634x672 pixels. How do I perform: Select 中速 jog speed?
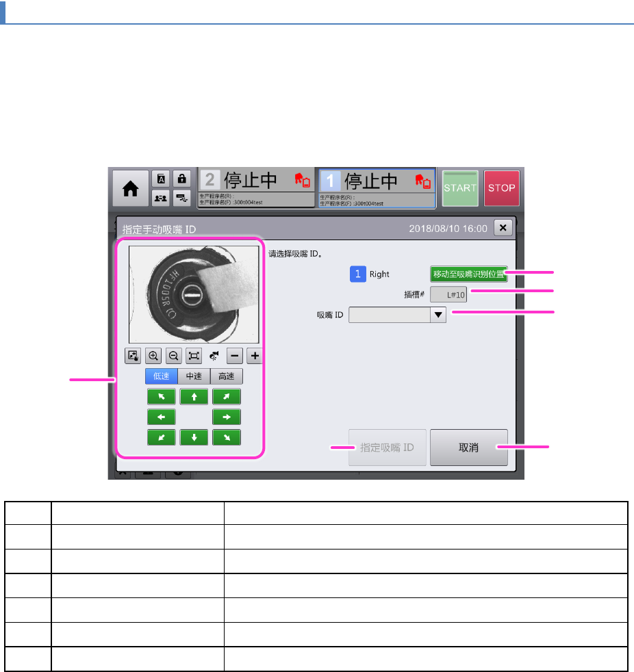(194, 376)
